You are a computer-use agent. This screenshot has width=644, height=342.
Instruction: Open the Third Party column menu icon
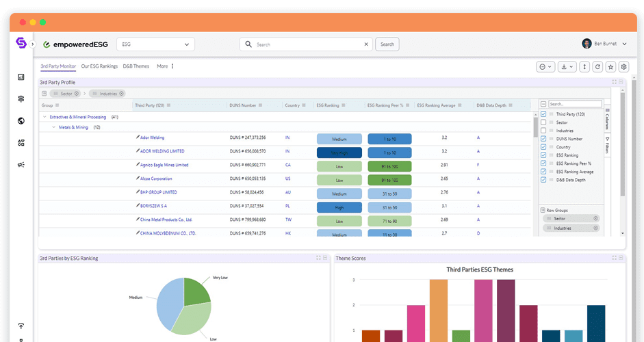169,105
